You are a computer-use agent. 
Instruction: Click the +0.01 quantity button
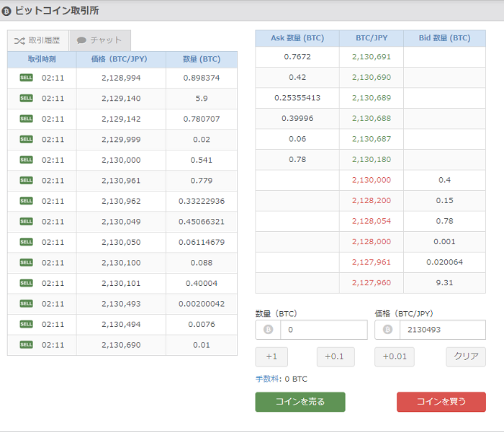pyautogui.click(x=395, y=357)
